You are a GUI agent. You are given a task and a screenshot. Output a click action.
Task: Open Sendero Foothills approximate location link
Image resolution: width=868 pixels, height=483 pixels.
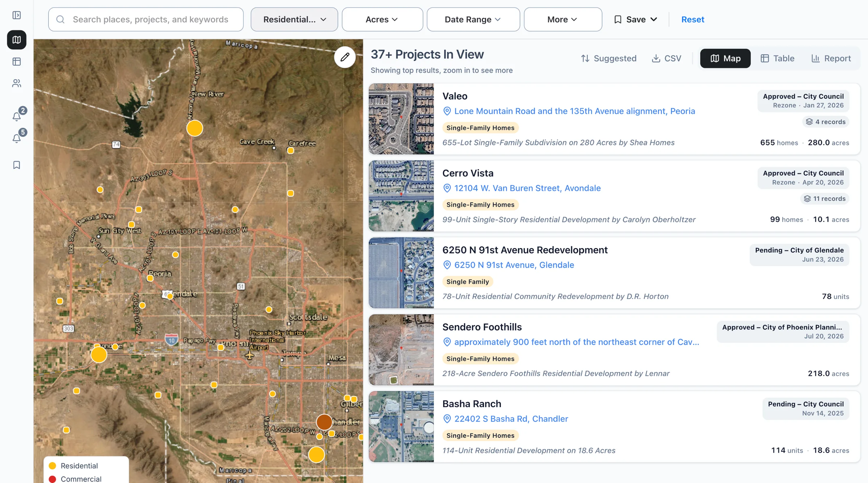pyautogui.click(x=576, y=342)
